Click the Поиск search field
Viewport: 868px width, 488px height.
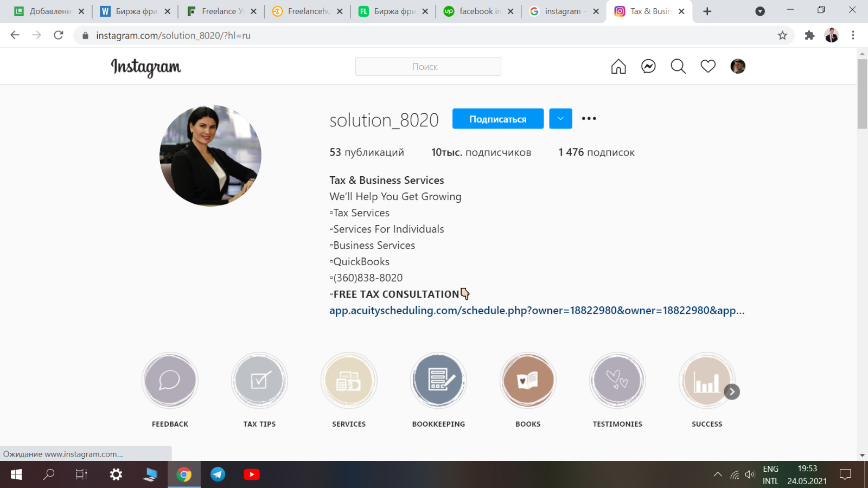point(428,67)
